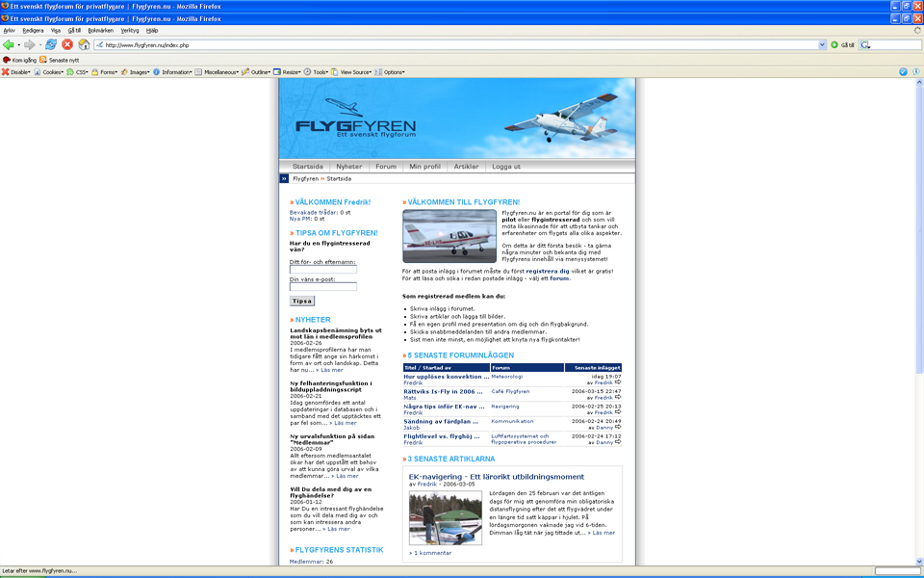Click the green Gå till go button
Image resolution: width=924 pixels, height=578 pixels.
coord(842,45)
